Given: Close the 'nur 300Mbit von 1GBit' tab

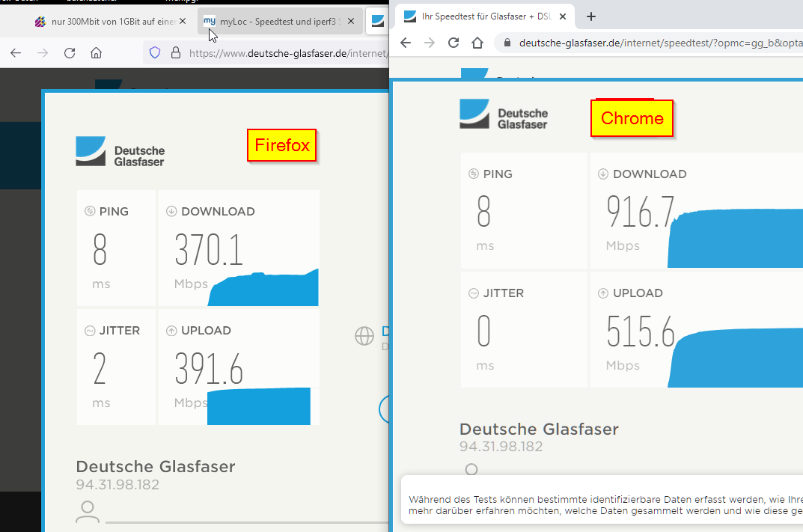Looking at the screenshot, I should click(x=183, y=22).
